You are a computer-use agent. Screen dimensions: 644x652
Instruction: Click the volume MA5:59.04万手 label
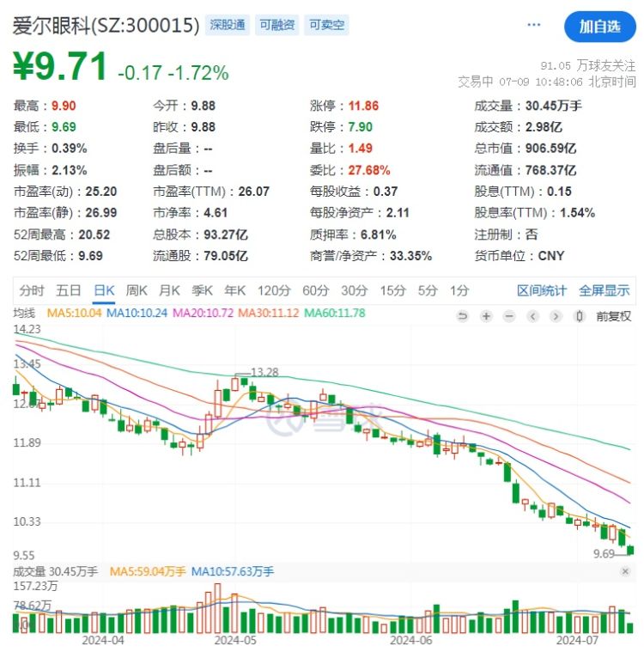[x=148, y=571]
